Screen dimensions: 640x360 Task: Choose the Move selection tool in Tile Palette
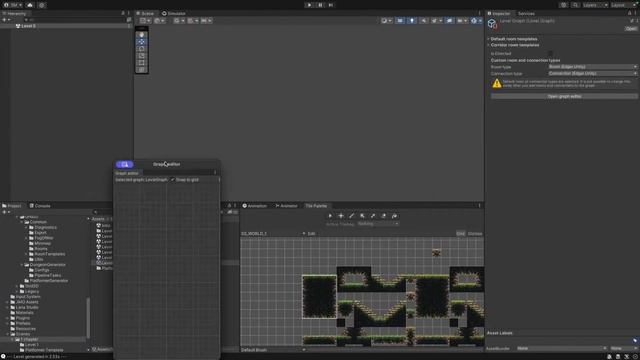click(341, 216)
